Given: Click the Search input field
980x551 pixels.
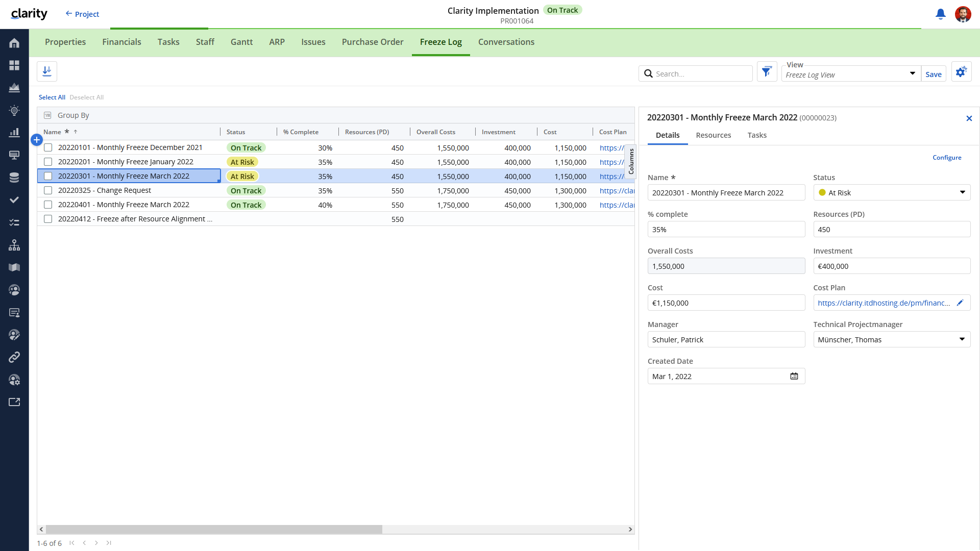Looking at the screenshot, I should 696,73.
